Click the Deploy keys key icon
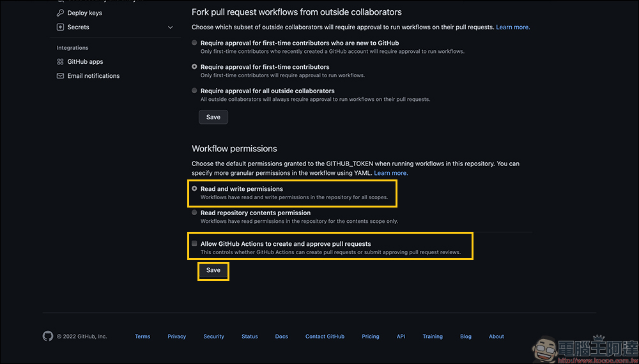Image resolution: width=639 pixels, height=364 pixels. (x=60, y=13)
